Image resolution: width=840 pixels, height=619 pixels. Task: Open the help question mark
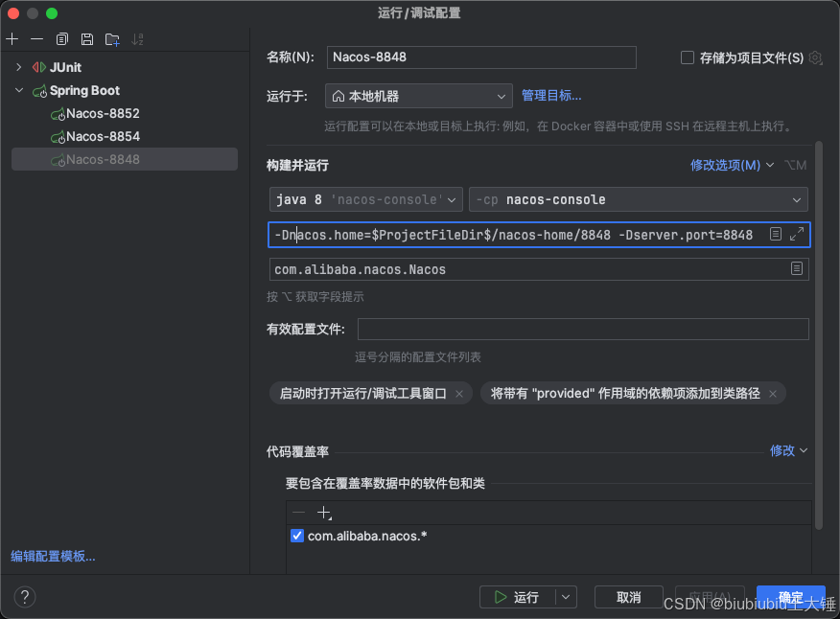pyautogui.click(x=25, y=597)
